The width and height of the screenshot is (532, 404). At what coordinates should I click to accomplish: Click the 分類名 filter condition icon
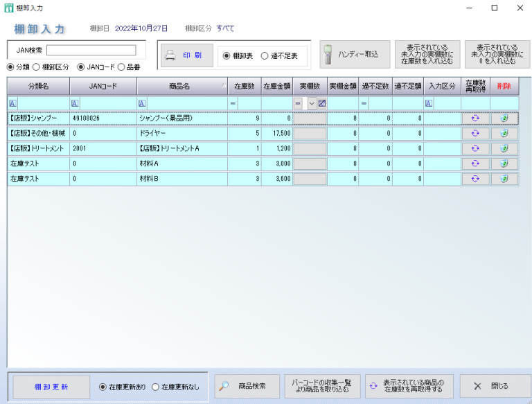(12, 103)
